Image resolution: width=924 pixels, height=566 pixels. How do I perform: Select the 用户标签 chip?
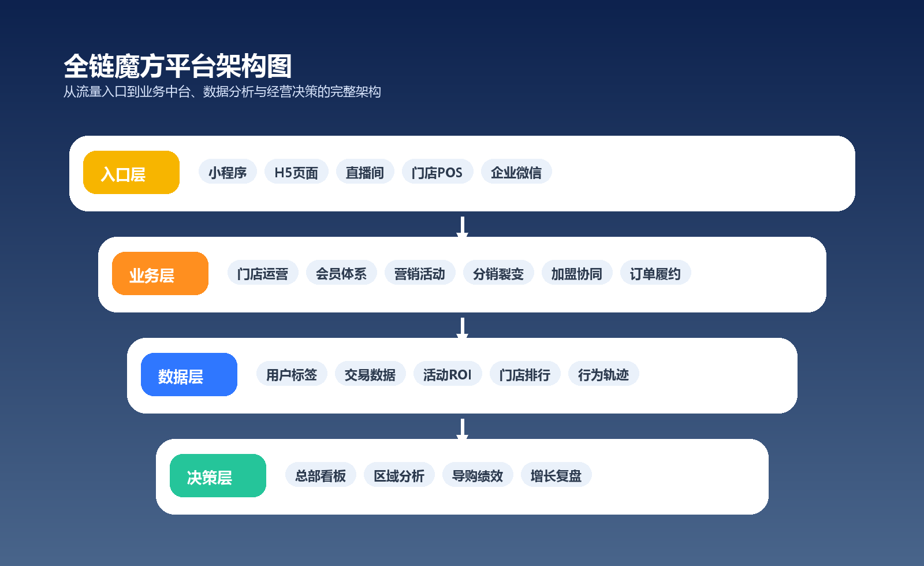pos(292,374)
